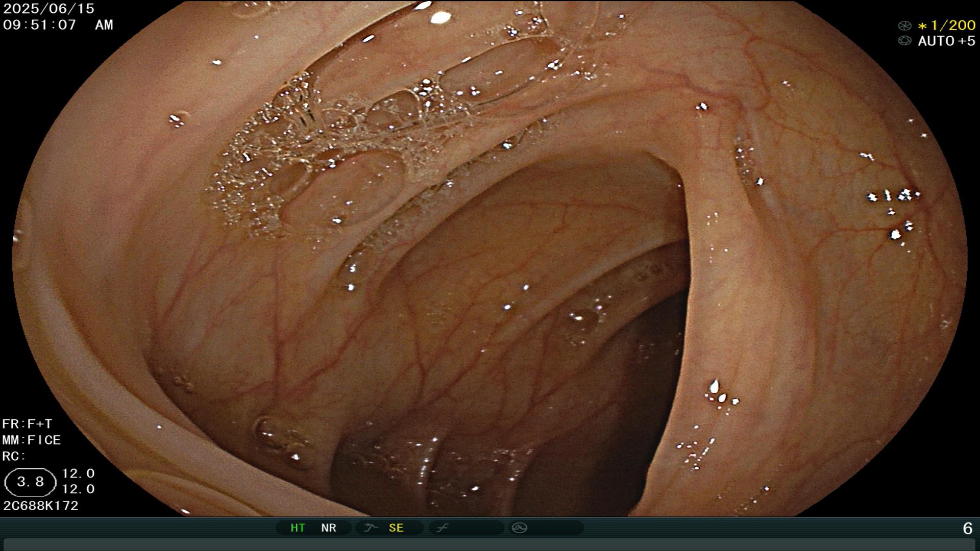Click the endoscopic image of the colon
Image resolution: width=980 pixels, height=551 pixels.
click(490, 258)
